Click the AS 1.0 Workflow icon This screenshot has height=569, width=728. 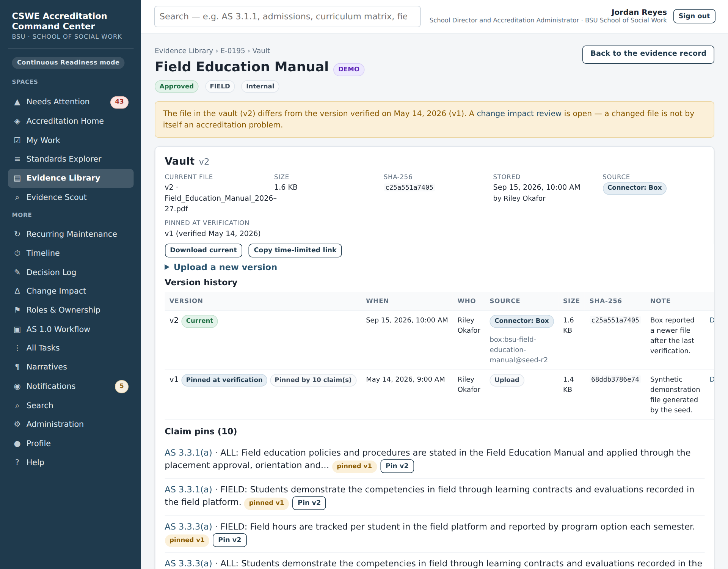click(17, 329)
